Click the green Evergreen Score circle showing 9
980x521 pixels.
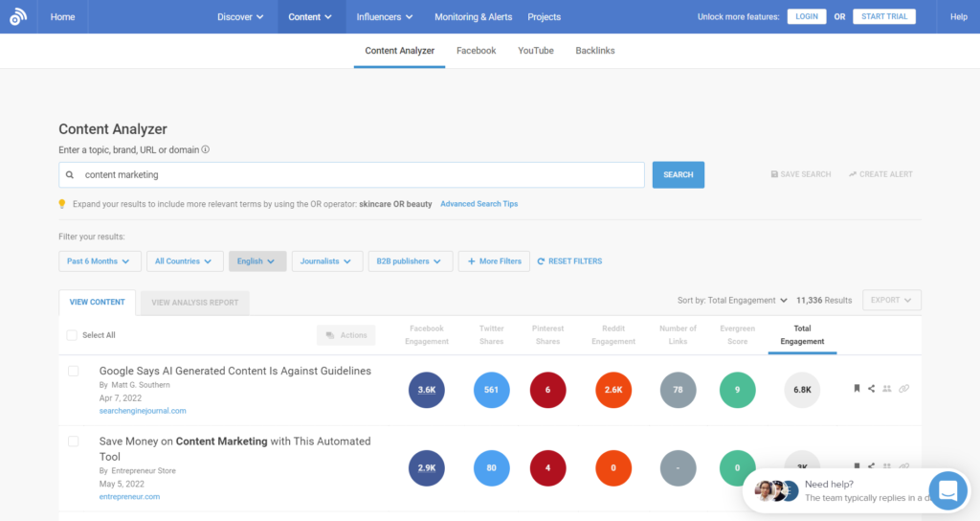pyautogui.click(x=737, y=390)
